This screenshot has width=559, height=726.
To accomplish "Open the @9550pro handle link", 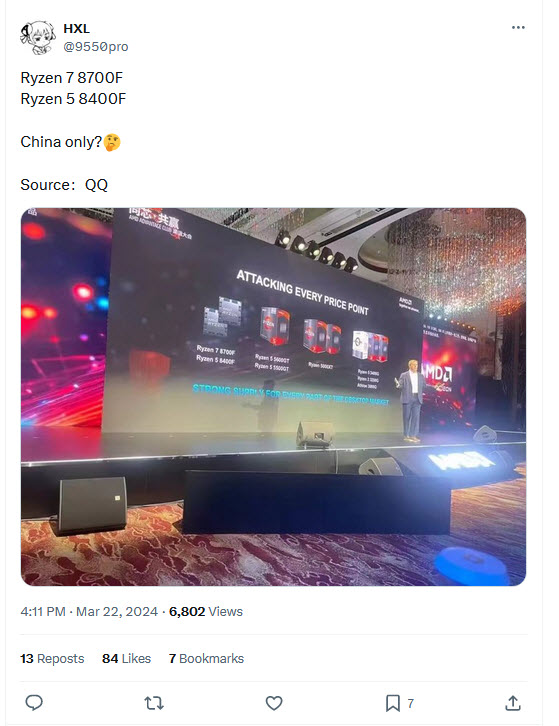I will point(96,47).
